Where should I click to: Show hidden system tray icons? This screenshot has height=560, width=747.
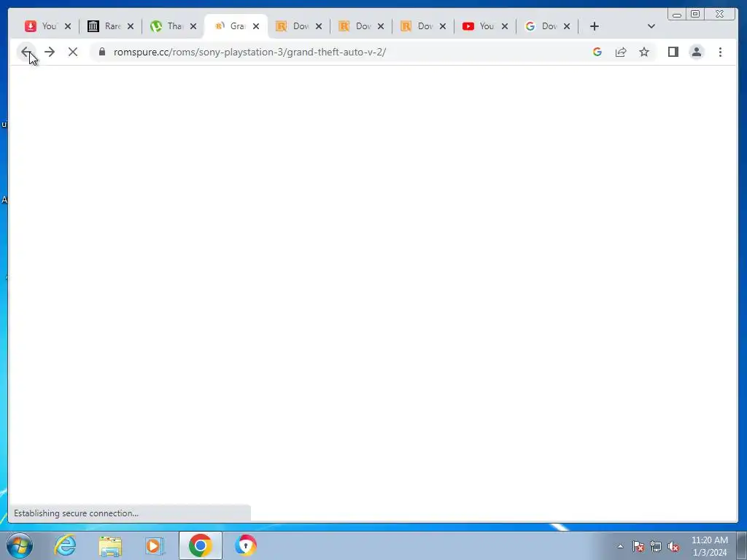620,546
